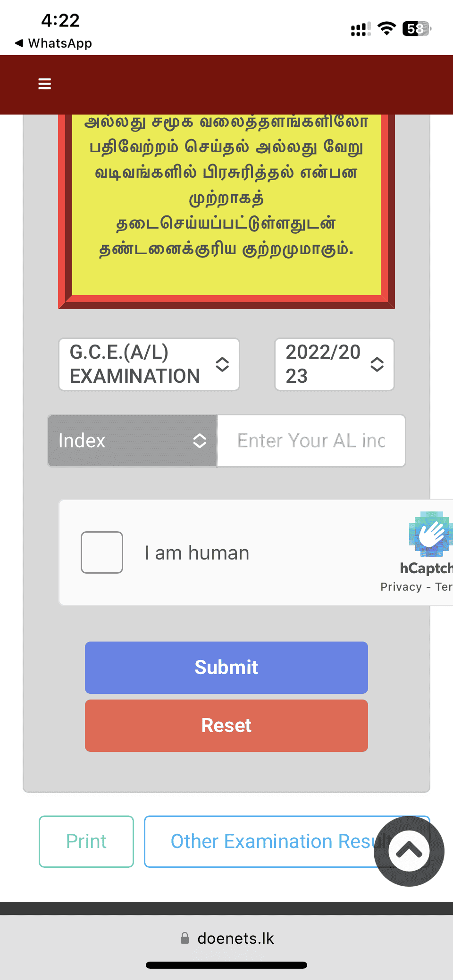Check the "I am human" checkbox
The image size is (453, 980).
(101, 552)
